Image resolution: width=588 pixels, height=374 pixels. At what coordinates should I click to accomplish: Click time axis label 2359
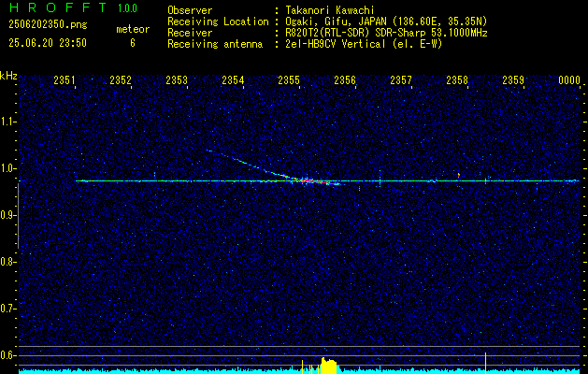point(513,79)
